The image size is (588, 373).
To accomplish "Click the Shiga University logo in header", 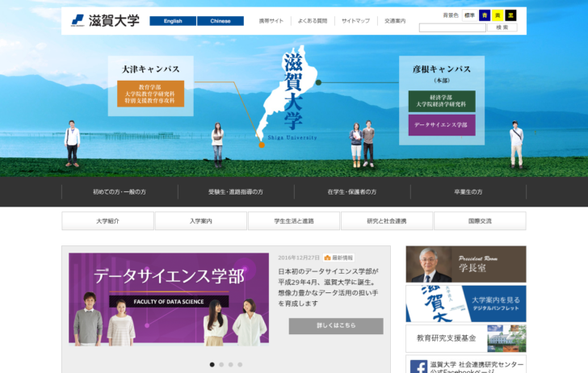I will pyautogui.click(x=105, y=21).
